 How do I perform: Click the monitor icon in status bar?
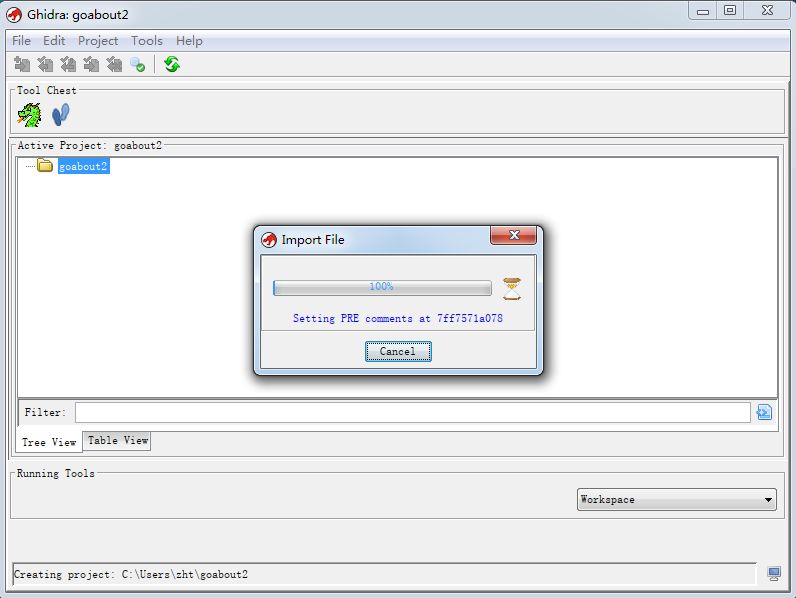(774, 574)
